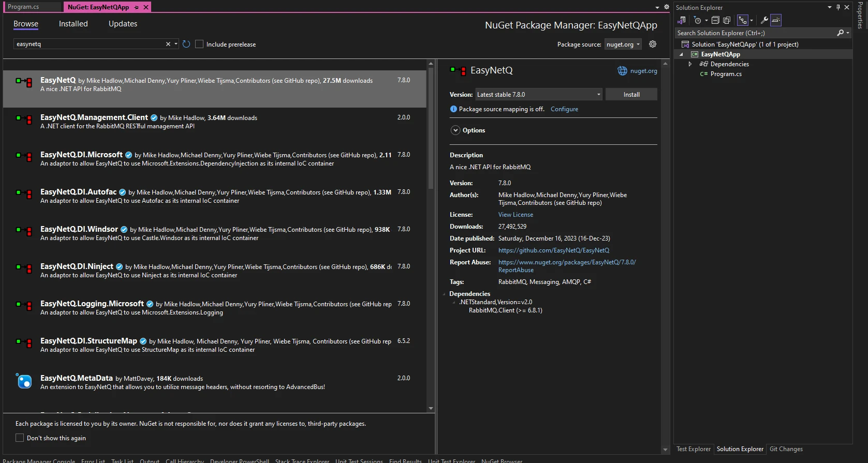Close the NuGet: EasyNetQApp tab
The width and height of the screenshot is (868, 463).
coord(146,7)
